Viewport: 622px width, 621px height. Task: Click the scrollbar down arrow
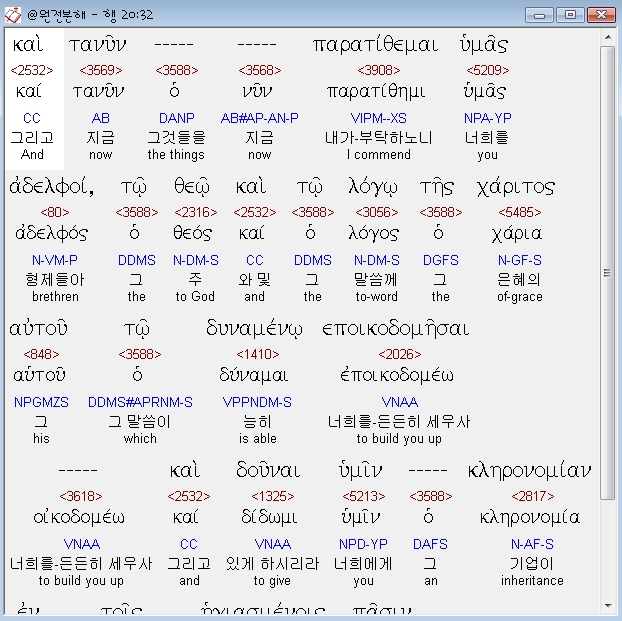coord(608,606)
